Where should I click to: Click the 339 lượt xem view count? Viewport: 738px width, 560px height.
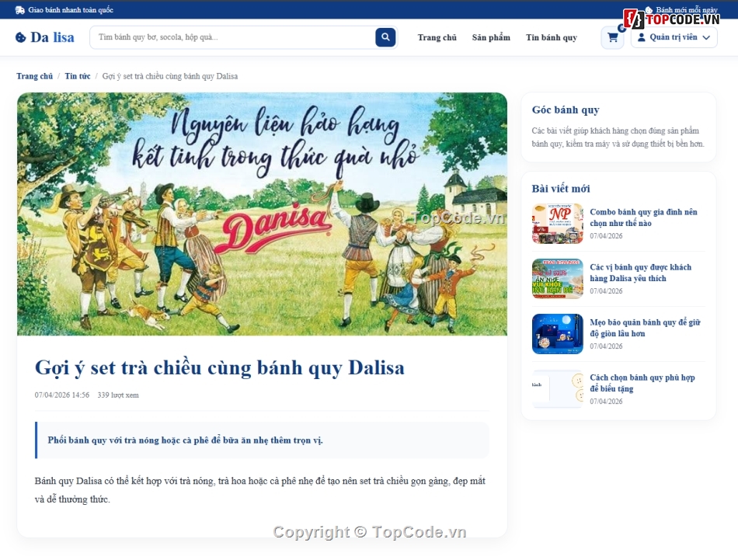(x=118, y=395)
